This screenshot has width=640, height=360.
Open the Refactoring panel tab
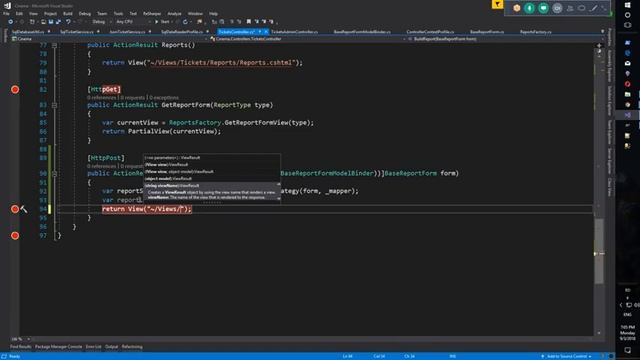[x=132, y=347]
